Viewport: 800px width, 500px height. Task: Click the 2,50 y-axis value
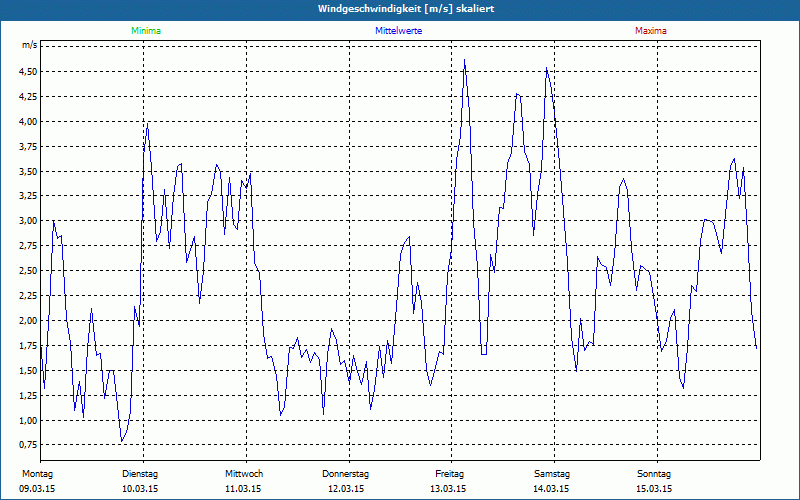29,271
